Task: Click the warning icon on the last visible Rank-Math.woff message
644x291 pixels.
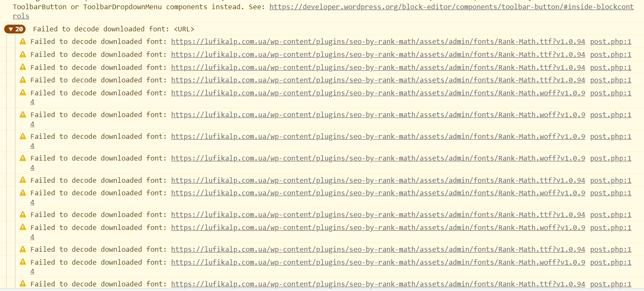Action: 23,262
